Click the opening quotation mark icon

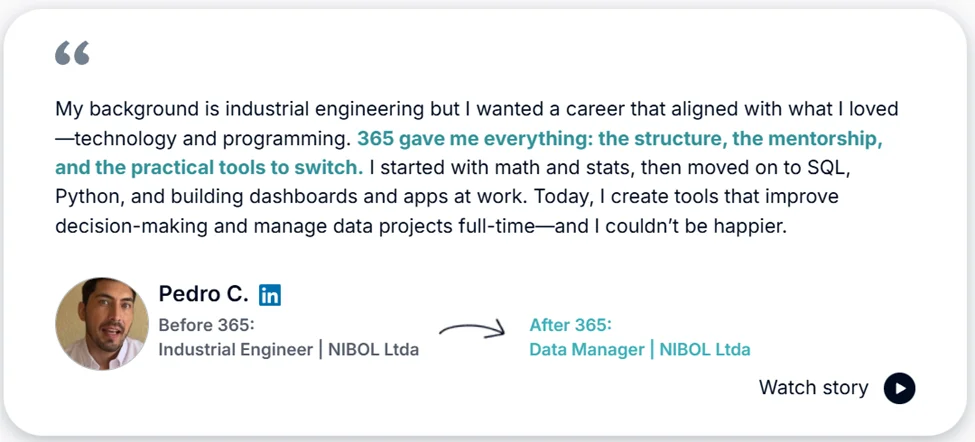72,53
